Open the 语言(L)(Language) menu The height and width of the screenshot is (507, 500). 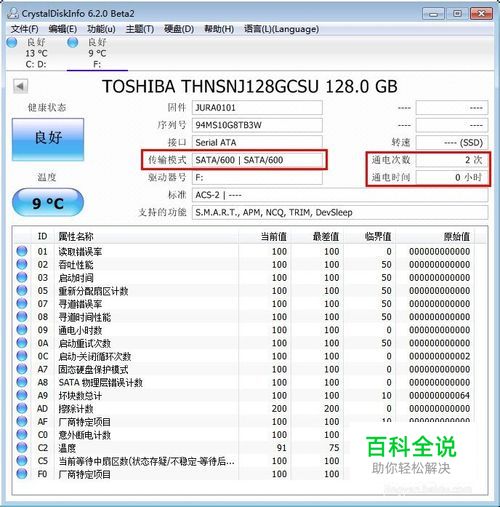[x=281, y=29]
